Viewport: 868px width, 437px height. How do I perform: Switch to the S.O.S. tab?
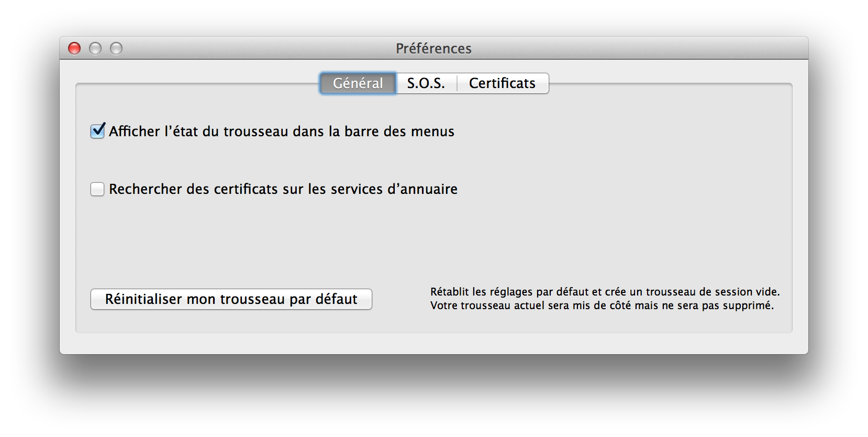[426, 83]
